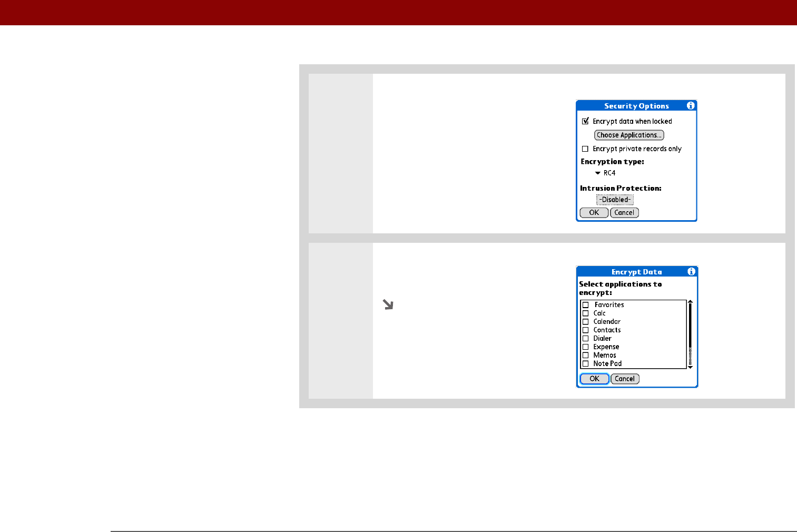
Task: Confirm OK in Encrypt Data dialog
Action: 595,379
